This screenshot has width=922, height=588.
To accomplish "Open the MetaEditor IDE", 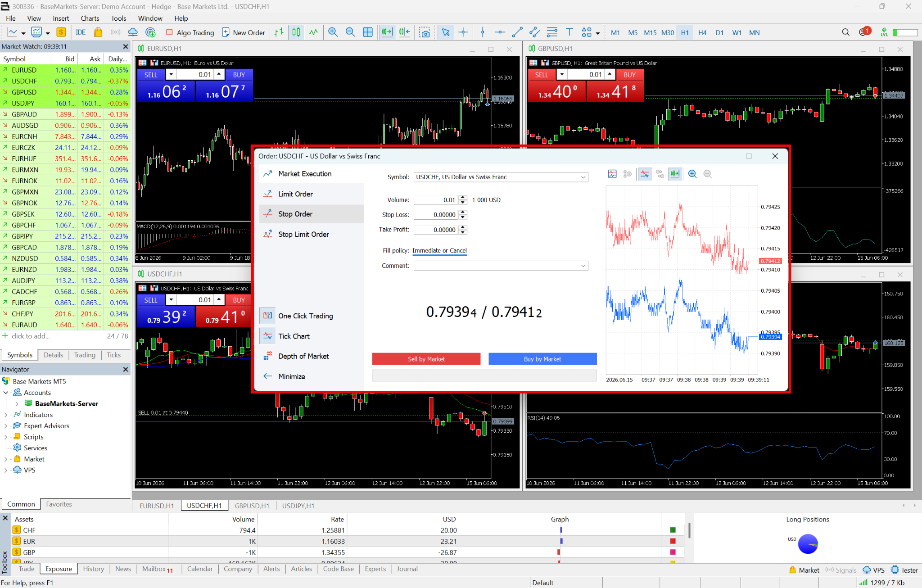I will 81,32.
